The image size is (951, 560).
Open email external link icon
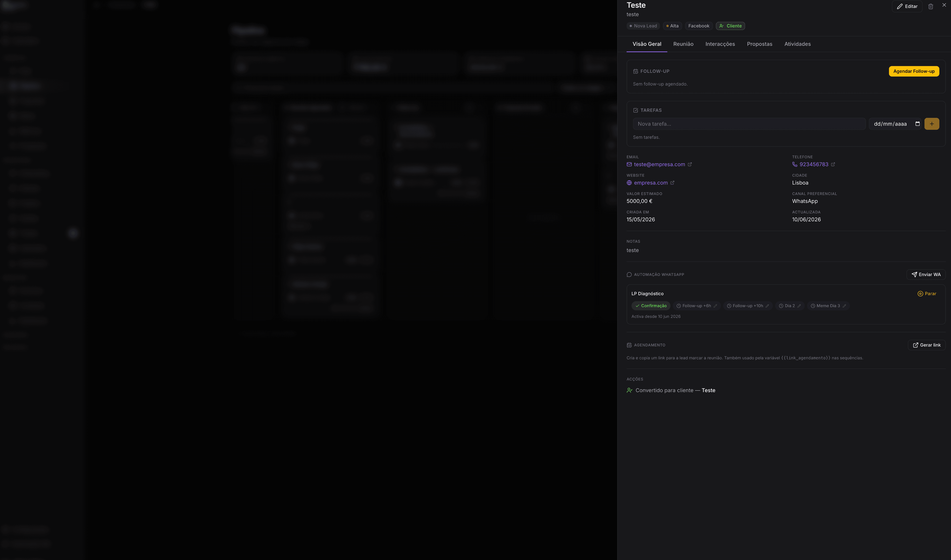tap(690, 164)
